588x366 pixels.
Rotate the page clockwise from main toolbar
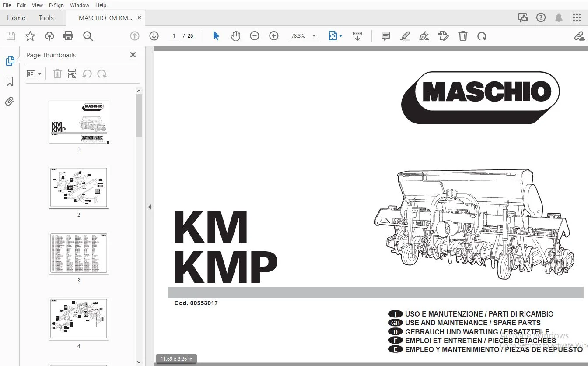[x=482, y=36]
